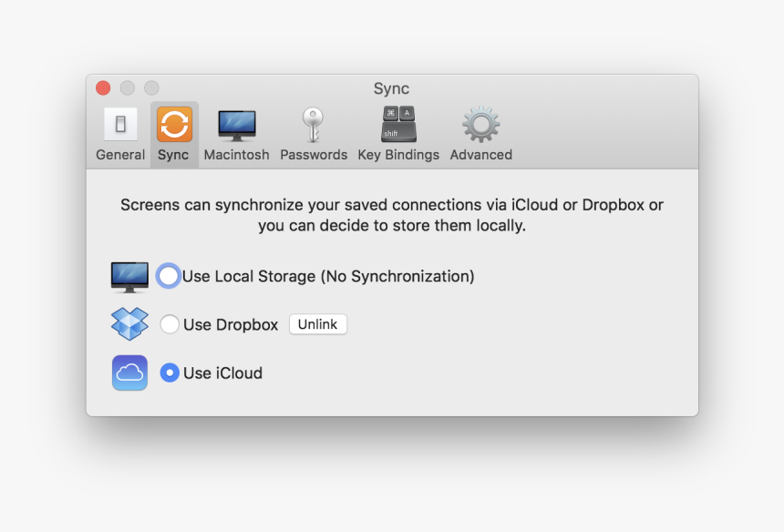The width and height of the screenshot is (784, 532).
Task: Close the Sync preferences window
Action: coord(103,88)
